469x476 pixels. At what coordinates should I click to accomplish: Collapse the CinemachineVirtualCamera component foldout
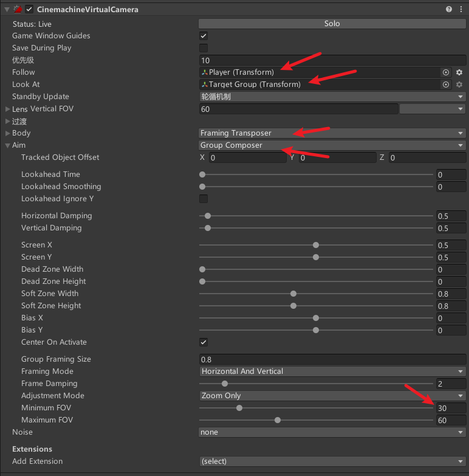[7, 10]
